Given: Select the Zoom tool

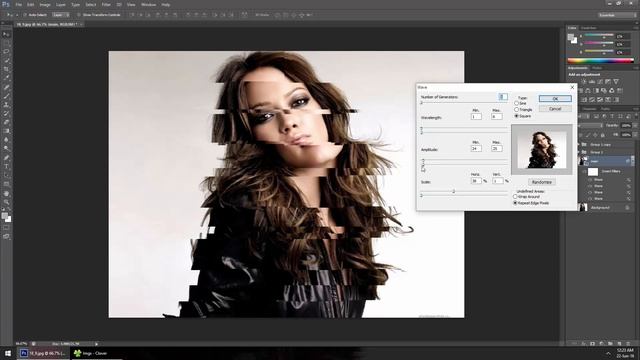Looking at the screenshot, I should [6, 202].
